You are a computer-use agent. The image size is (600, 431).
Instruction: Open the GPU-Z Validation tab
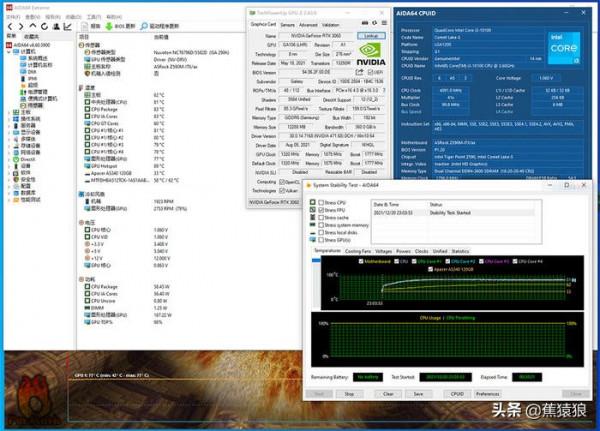click(330, 25)
